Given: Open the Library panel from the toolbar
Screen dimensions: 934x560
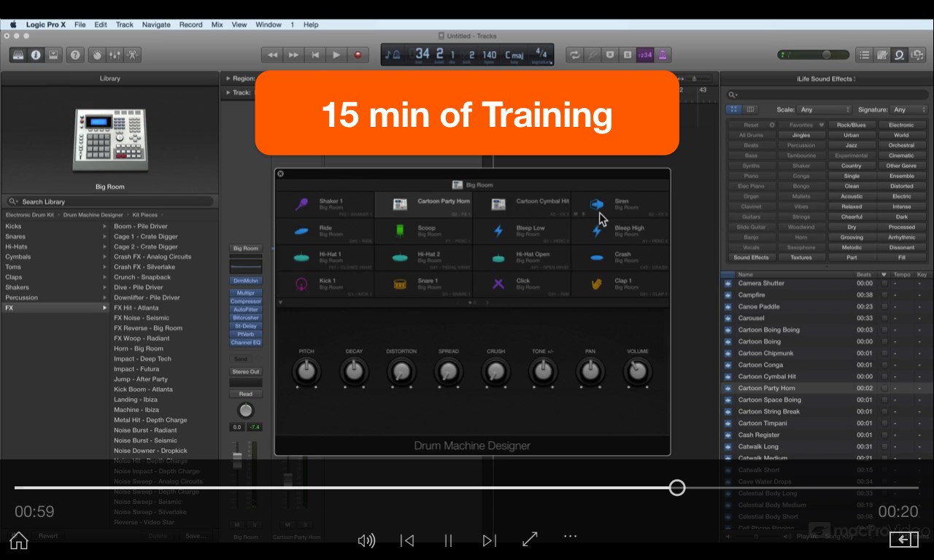Looking at the screenshot, I should [x=18, y=55].
